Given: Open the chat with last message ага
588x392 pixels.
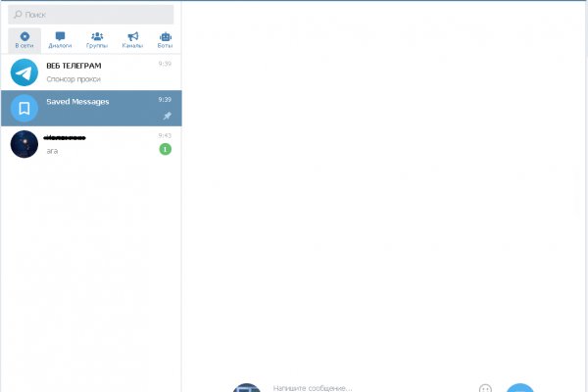Looking at the screenshot, I should click(98, 144).
